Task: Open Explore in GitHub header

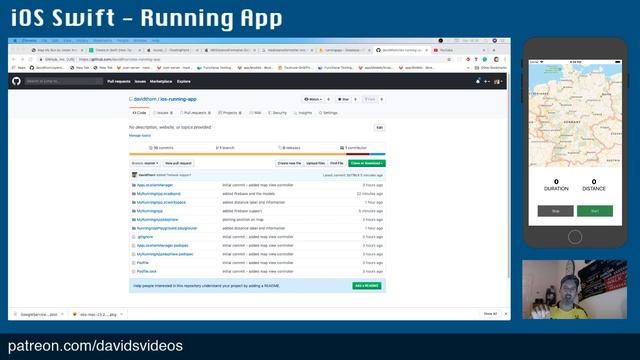Action: coord(184,82)
